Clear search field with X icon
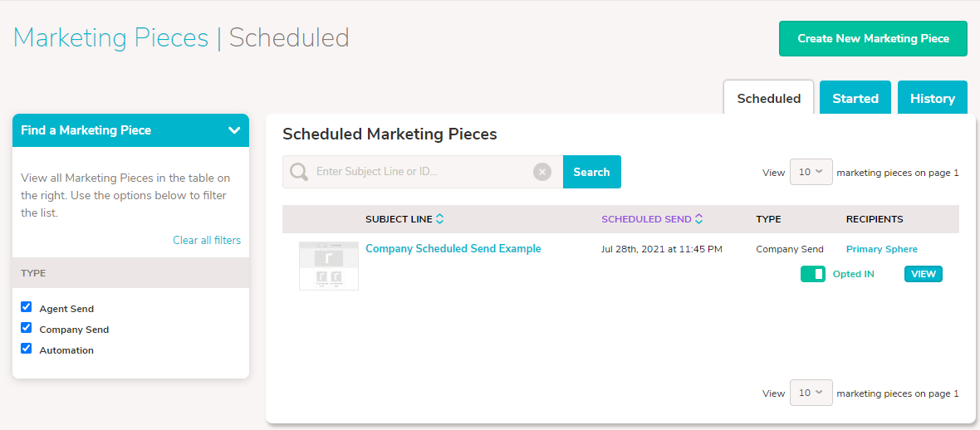Screen dimensions: 980x430 541,172
